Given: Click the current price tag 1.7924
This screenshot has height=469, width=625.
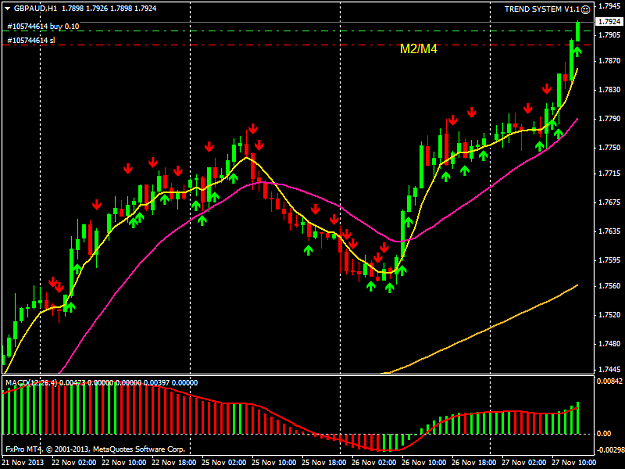Looking at the screenshot, I should 609,22.
